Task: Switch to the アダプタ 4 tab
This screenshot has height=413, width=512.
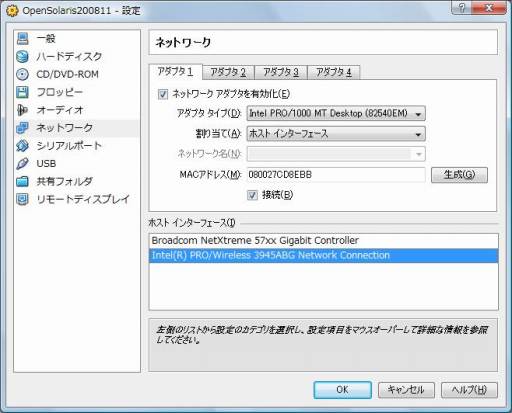Action: point(334,72)
